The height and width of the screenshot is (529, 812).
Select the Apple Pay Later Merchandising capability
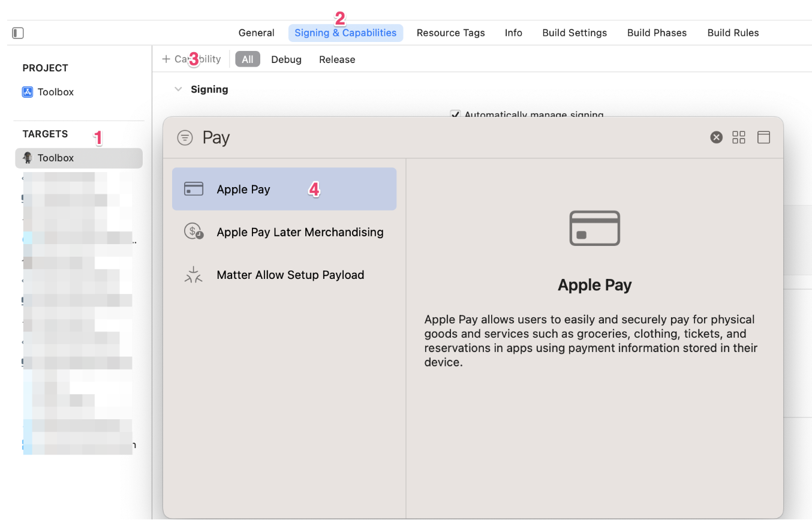(284, 232)
